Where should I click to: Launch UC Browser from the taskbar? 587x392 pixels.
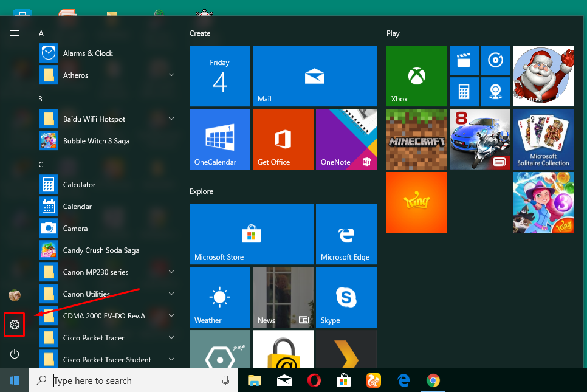[374, 380]
